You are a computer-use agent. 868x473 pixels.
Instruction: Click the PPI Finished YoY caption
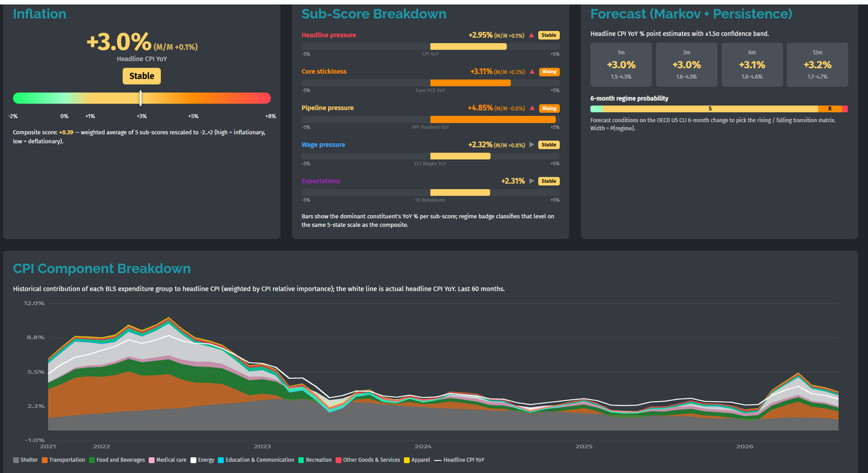coord(430,126)
